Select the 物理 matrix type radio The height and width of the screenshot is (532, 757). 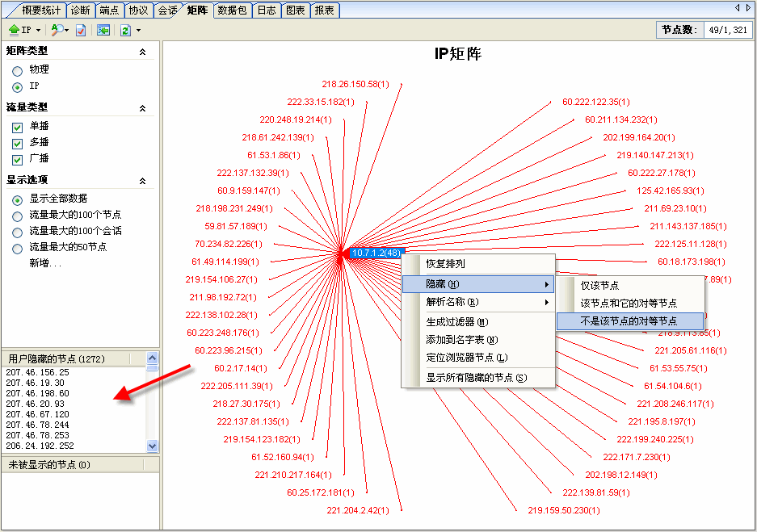(17, 70)
